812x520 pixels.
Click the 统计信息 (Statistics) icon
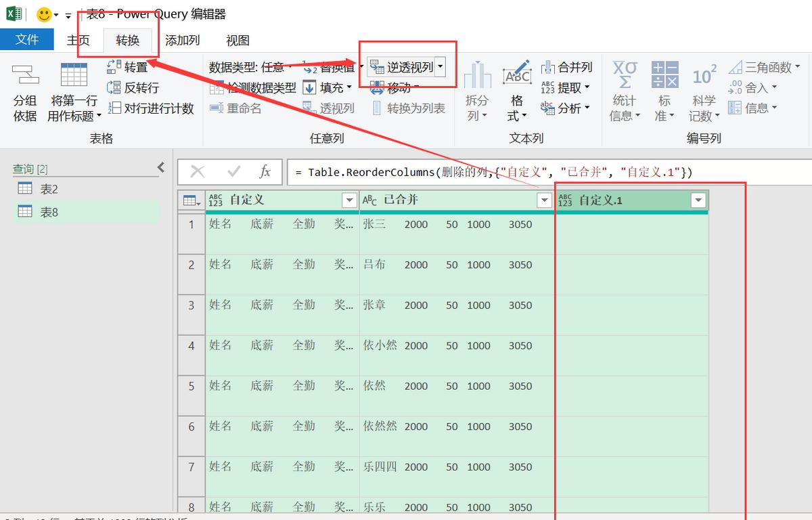(623, 88)
